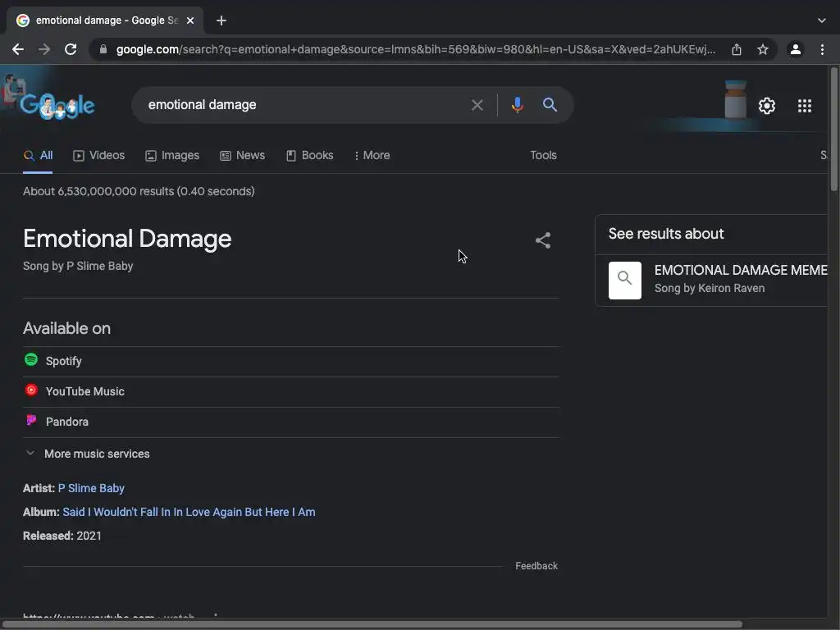Open Google settings gear
This screenshot has height=630, width=840.
point(767,106)
